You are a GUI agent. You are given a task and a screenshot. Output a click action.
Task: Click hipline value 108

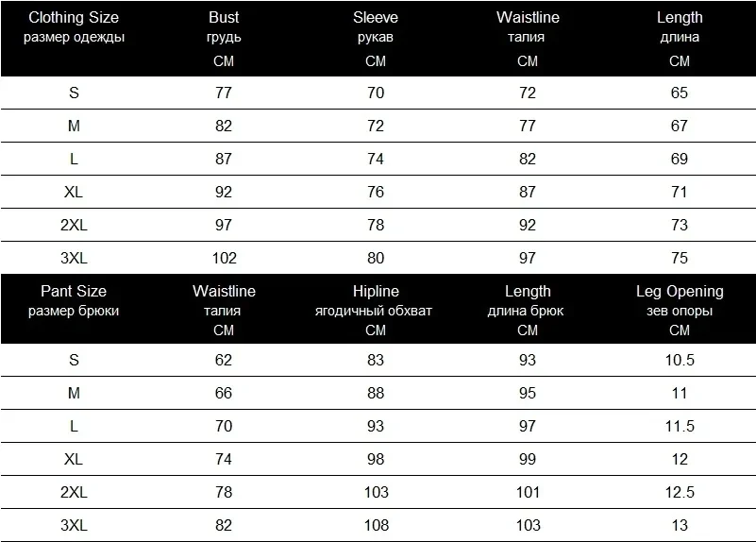click(376, 525)
